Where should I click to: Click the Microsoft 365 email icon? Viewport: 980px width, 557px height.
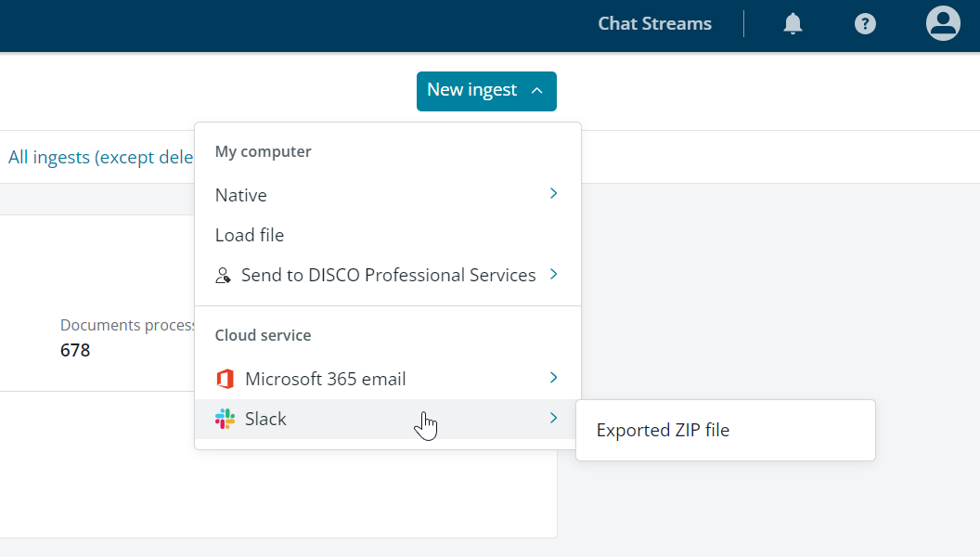(224, 378)
